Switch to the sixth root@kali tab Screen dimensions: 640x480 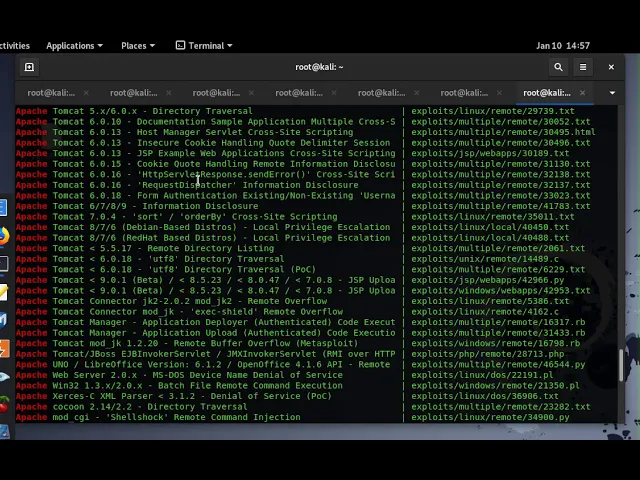tap(464, 93)
